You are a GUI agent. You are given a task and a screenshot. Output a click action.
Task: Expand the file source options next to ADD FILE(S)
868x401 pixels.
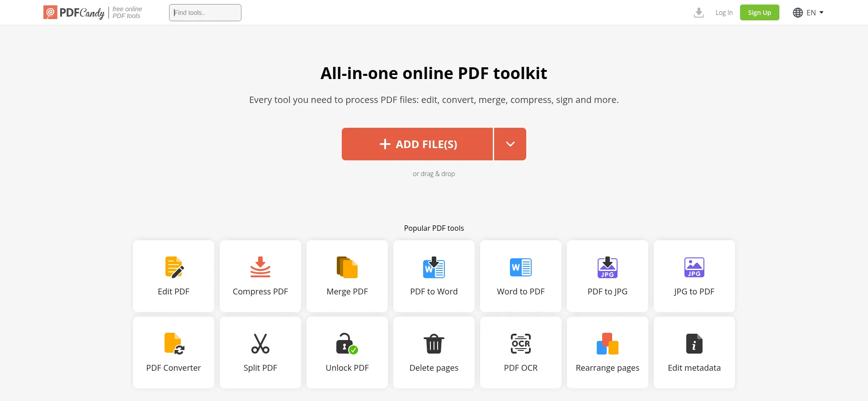[510, 144]
